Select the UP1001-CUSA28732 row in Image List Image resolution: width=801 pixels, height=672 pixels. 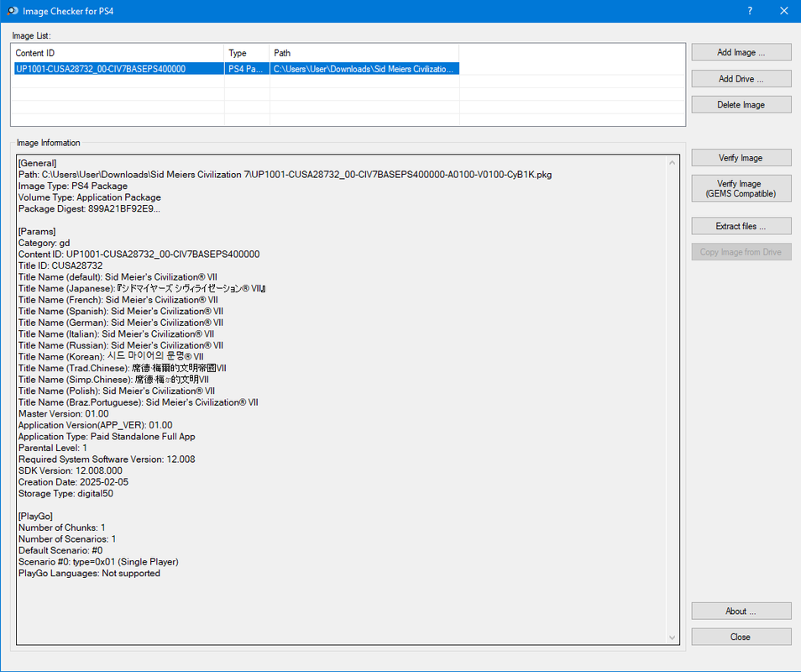click(x=237, y=69)
